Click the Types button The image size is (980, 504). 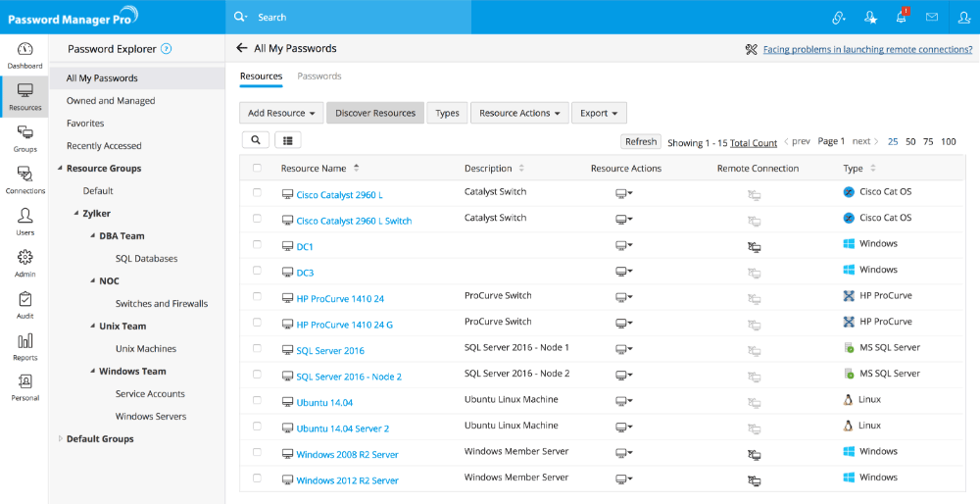pos(448,113)
